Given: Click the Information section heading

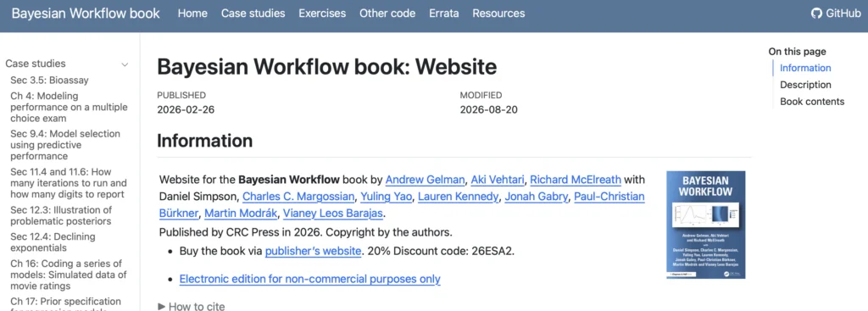Looking at the screenshot, I should pyautogui.click(x=205, y=141).
